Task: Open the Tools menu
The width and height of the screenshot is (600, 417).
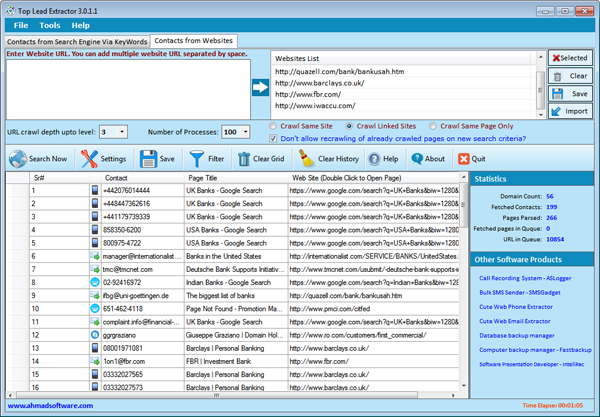Action: [50, 25]
